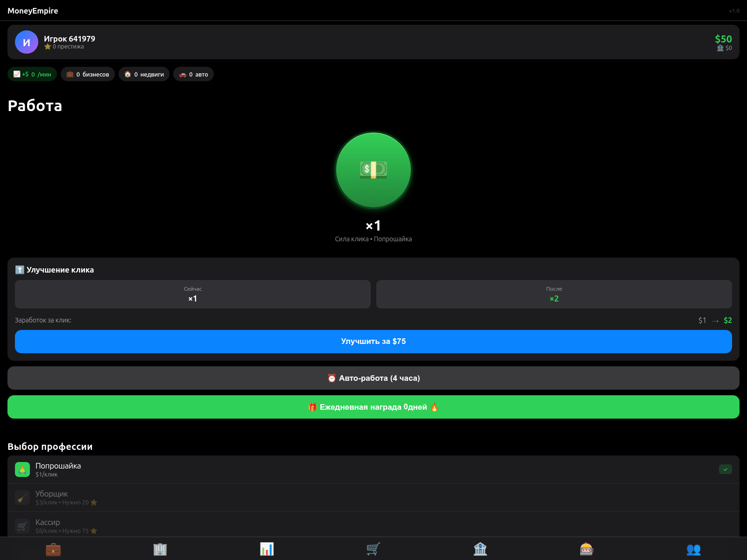The image size is (747, 560).
Task: Select the Попрошайка profession row
Action: click(373, 469)
